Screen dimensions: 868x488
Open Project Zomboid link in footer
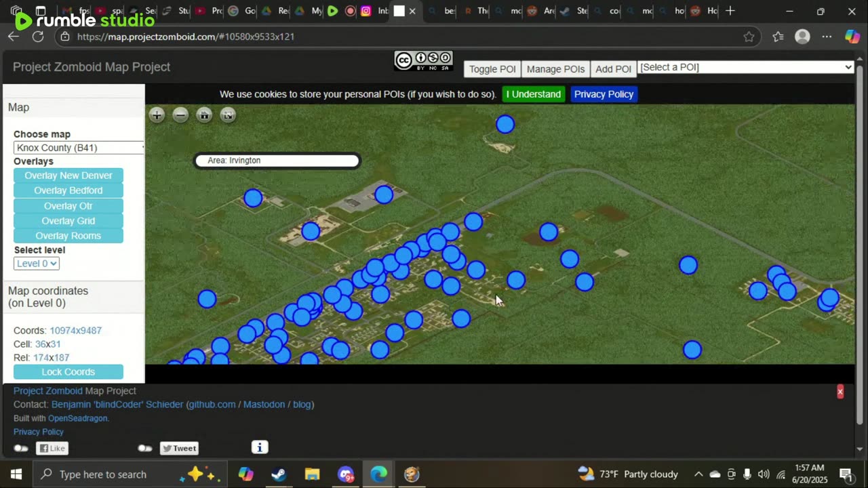[x=47, y=391]
